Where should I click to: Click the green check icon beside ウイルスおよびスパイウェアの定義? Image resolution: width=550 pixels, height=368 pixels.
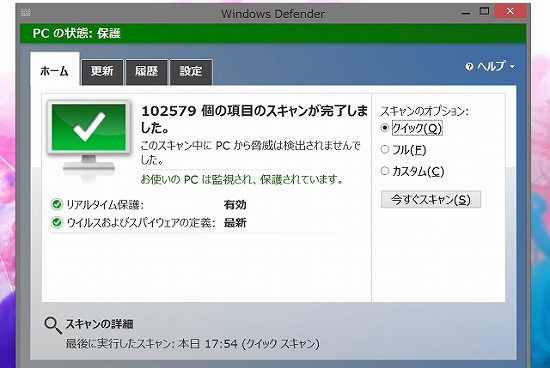(56, 222)
